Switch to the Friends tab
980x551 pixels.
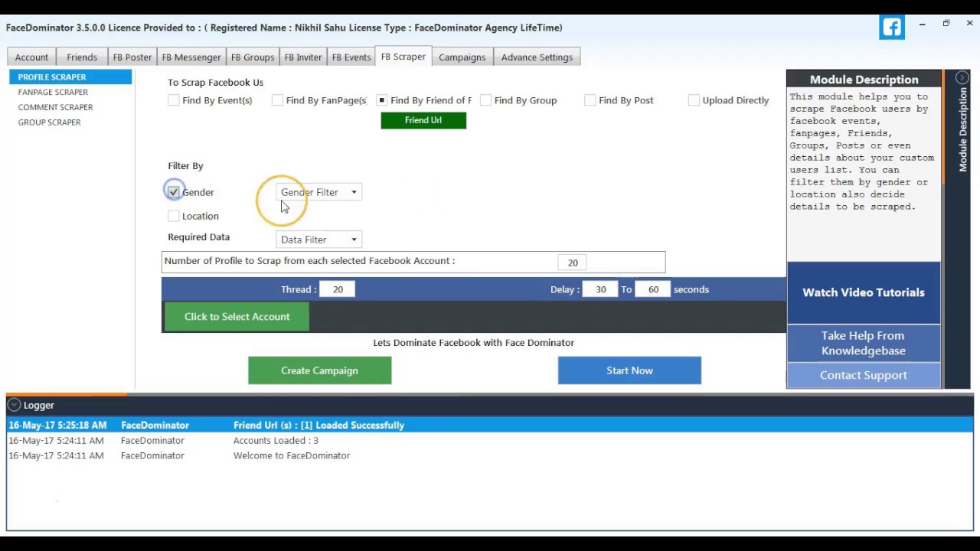click(82, 57)
